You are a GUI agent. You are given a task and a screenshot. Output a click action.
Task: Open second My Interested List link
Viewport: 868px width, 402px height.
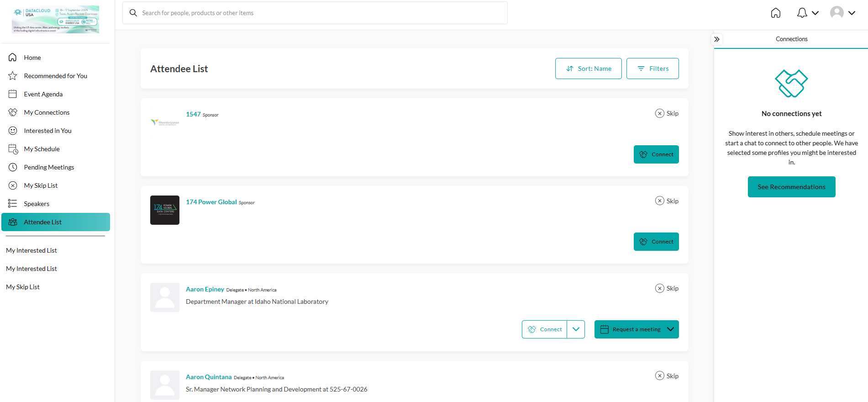[32, 269]
